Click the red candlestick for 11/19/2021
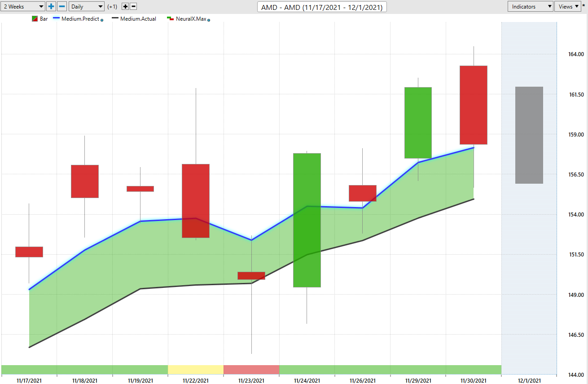The height and width of the screenshot is (384, 588). point(140,189)
